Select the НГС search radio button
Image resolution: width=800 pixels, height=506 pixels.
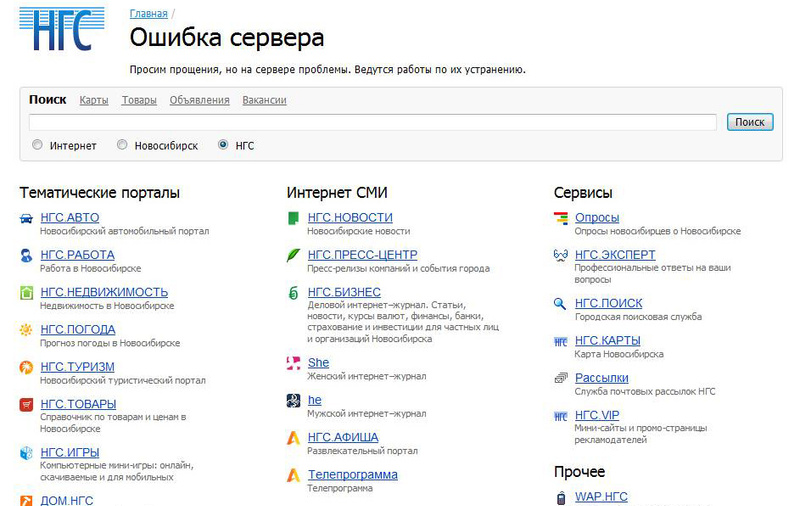coord(223,145)
